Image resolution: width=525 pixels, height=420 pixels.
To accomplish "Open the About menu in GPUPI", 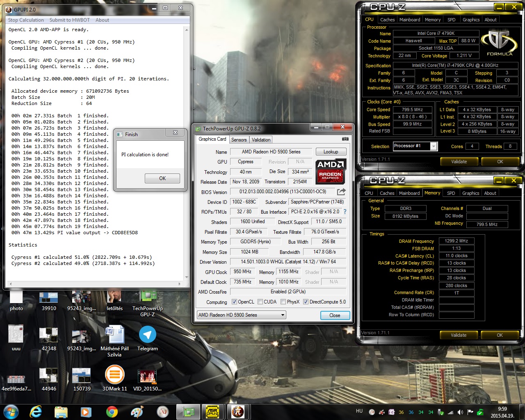I will (x=102, y=20).
